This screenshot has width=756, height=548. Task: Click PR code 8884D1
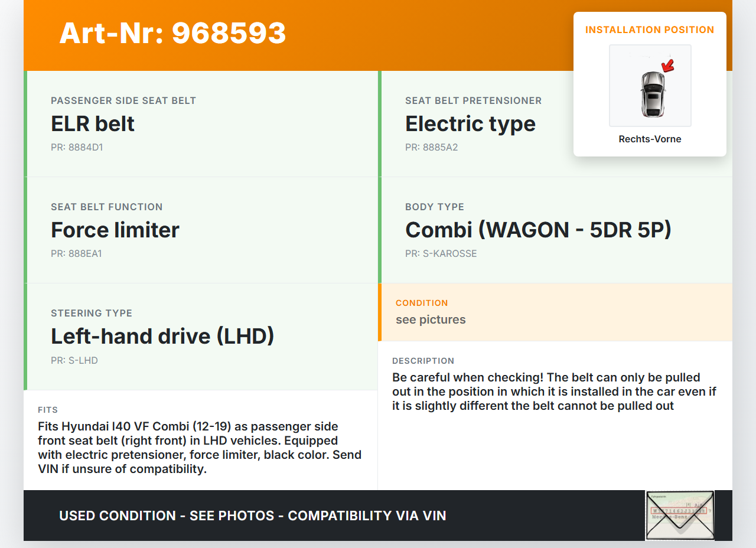click(x=77, y=148)
